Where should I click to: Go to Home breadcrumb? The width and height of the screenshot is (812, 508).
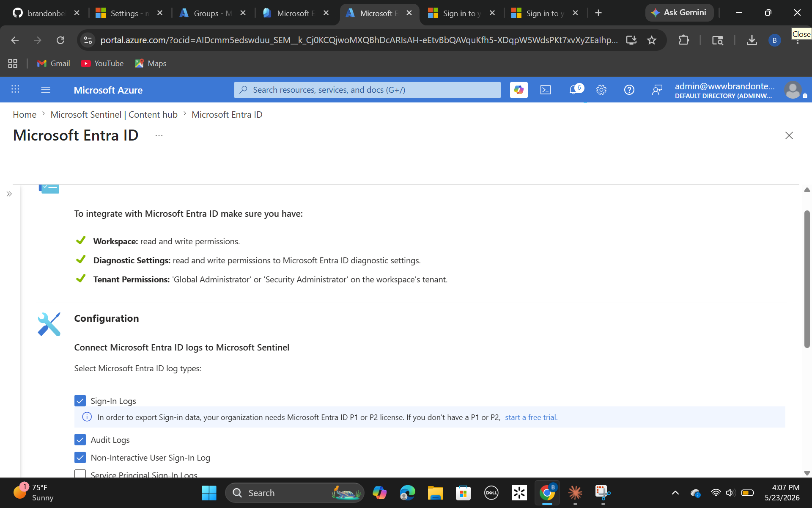(25, 114)
